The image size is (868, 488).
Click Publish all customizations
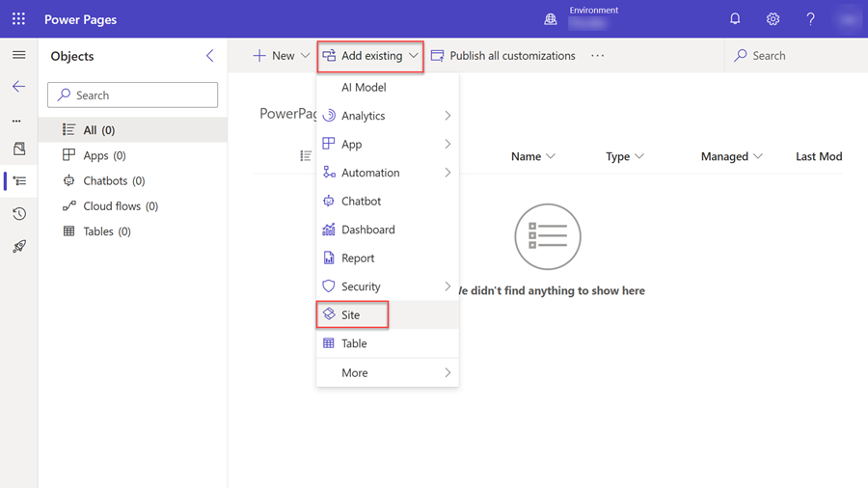tap(502, 56)
